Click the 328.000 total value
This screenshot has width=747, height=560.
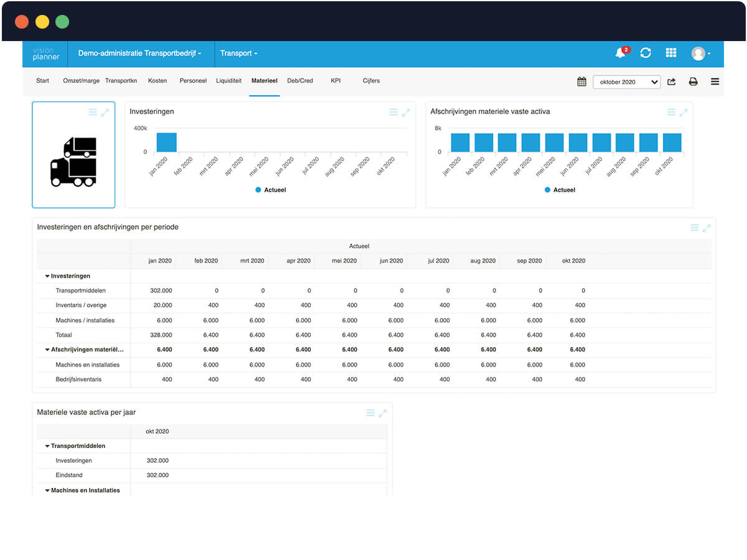pos(161,335)
